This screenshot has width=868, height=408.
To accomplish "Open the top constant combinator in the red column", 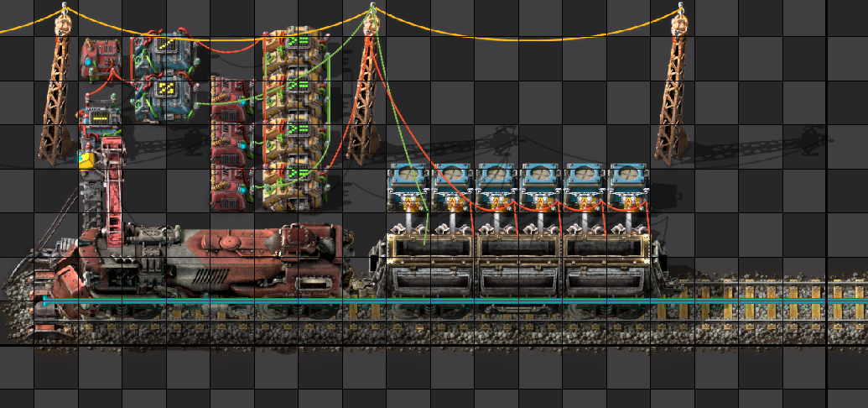I will [231, 100].
